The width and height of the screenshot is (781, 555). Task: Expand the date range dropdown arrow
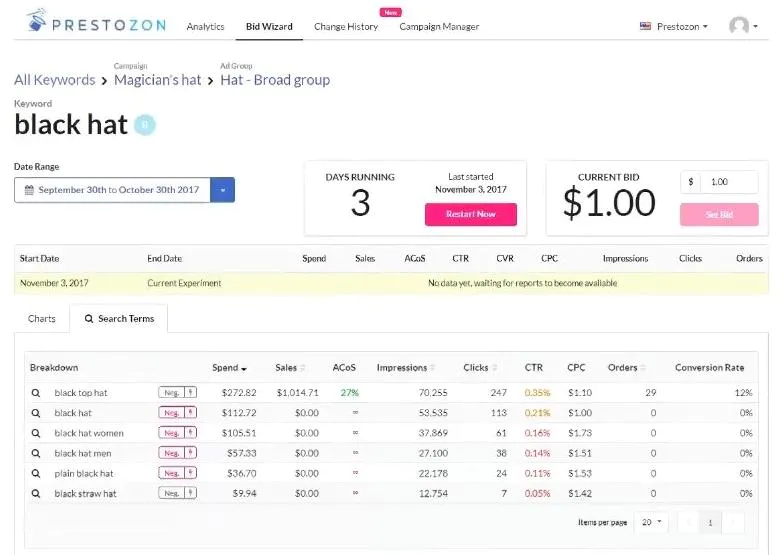[223, 189]
